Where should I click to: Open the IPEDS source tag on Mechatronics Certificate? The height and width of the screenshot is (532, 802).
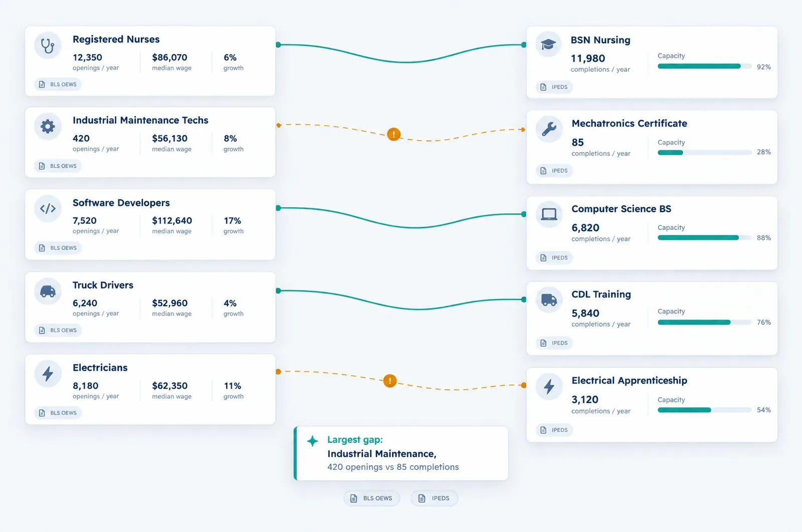pos(554,170)
